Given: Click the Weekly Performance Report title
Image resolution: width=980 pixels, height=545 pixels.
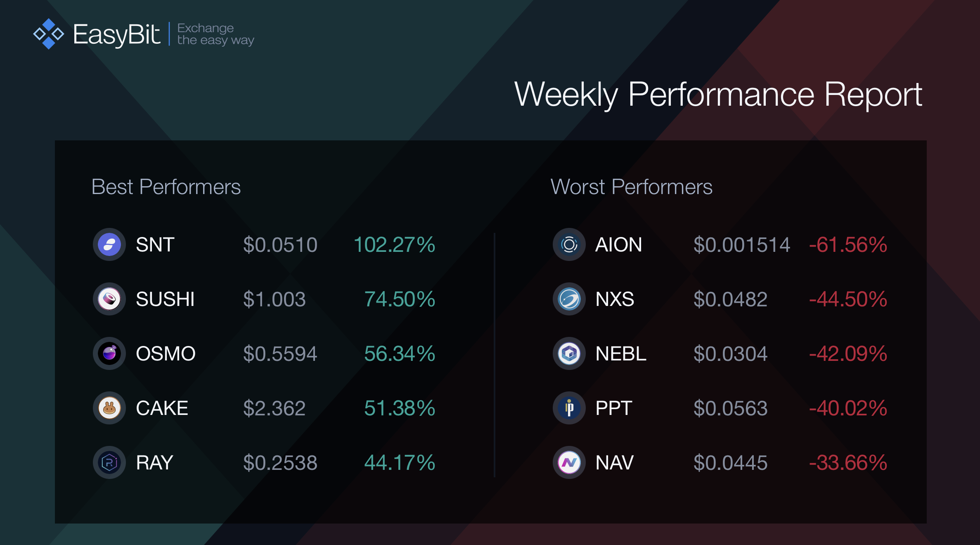Looking at the screenshot, I should (718, 95).
